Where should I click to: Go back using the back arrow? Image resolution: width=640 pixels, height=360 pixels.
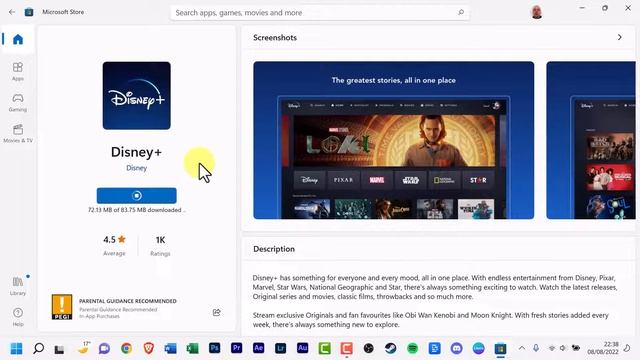pos(12,12)
